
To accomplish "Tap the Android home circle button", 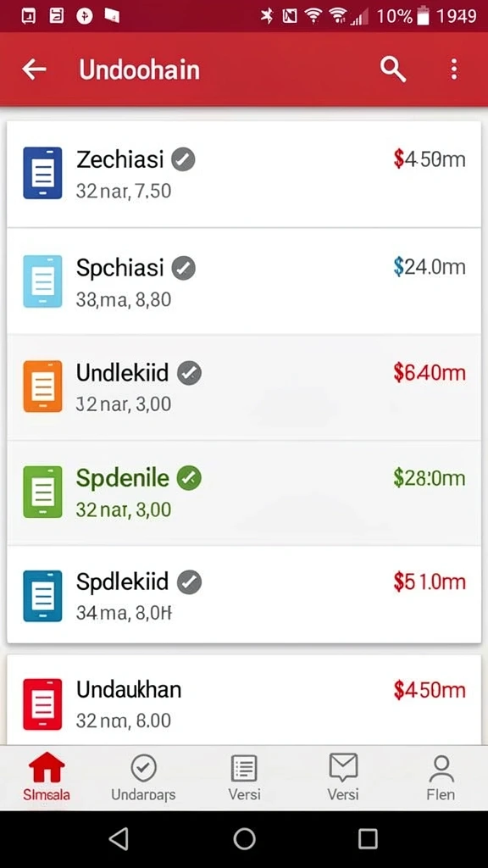I will (x=244, y=838).
